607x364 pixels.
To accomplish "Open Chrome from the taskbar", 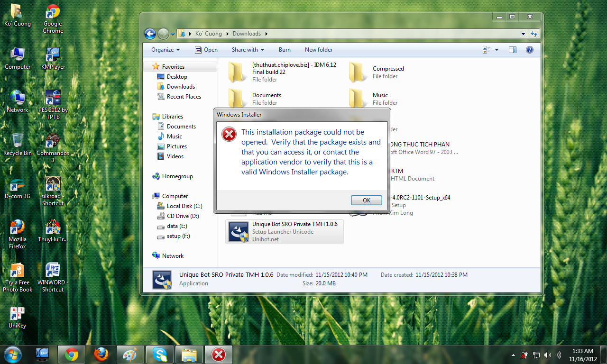I will [x=72, y=355].
